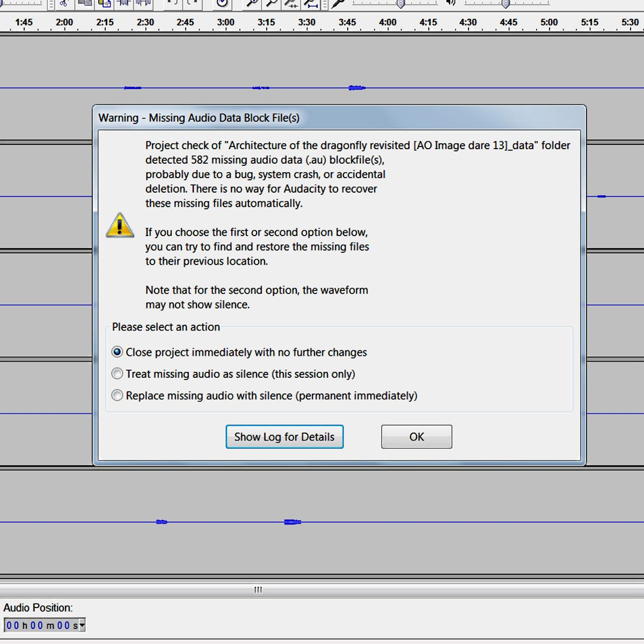Screen dimensions: 644x644
Task: Click the 5:00 mark on timeline ruler
Action: [549, 22]
